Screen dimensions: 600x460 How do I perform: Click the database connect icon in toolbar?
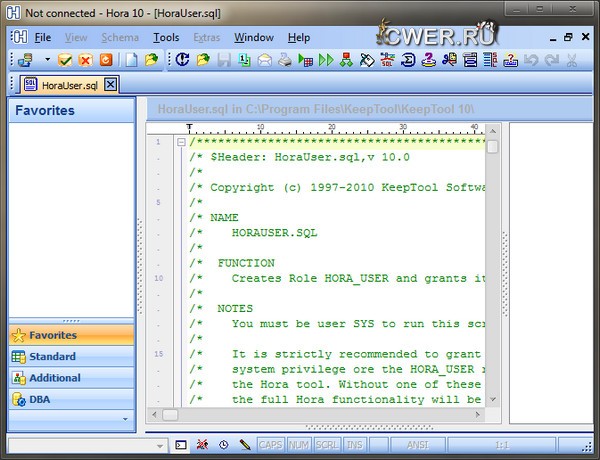click(x=26, y=60)
